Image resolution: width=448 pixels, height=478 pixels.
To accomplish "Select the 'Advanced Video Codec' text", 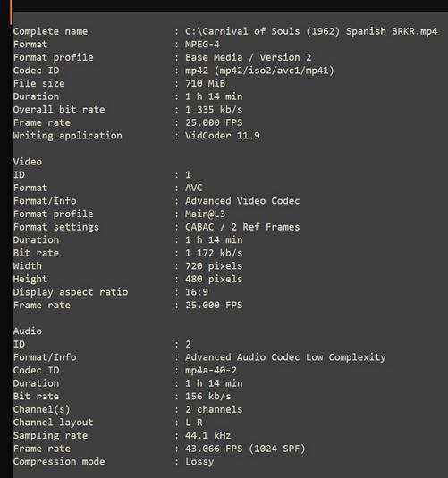I will point(242,201).
